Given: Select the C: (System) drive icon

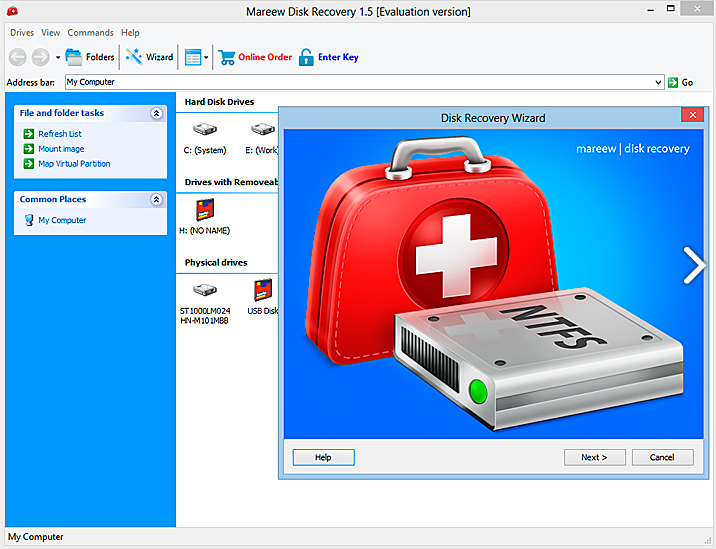Looking at the screenshot, I should [x=204, y=130].
